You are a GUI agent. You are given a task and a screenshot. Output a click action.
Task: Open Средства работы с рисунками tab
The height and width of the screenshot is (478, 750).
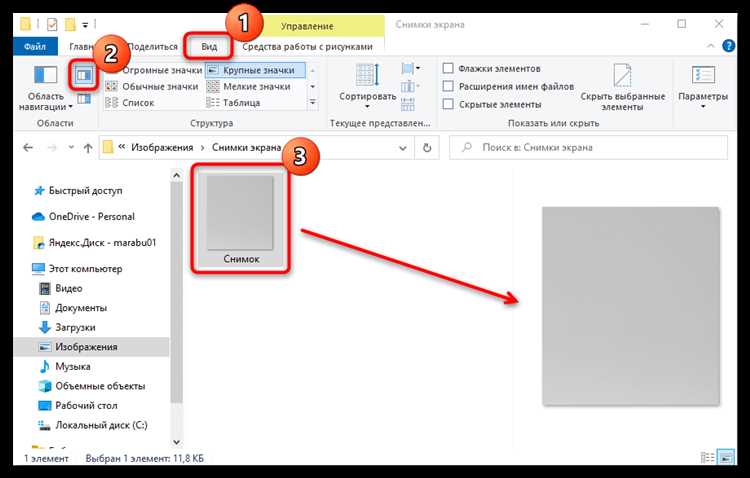point(307,46)
